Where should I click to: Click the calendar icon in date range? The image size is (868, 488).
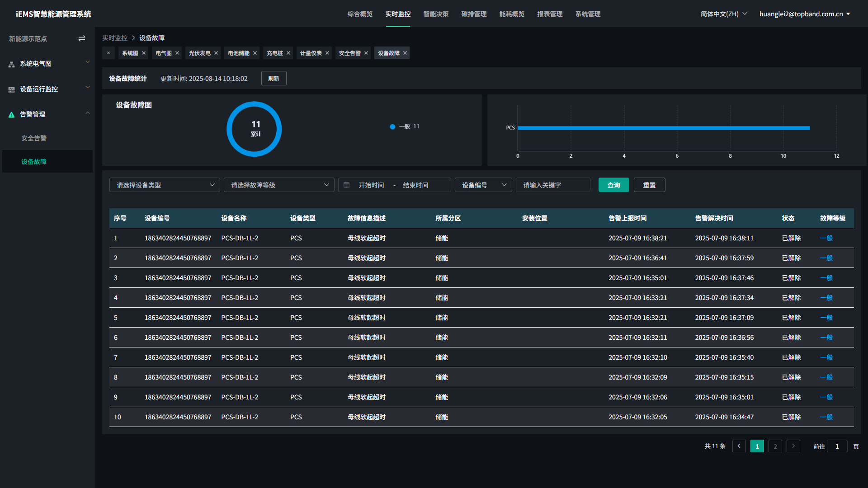click(x=347, y=185)
